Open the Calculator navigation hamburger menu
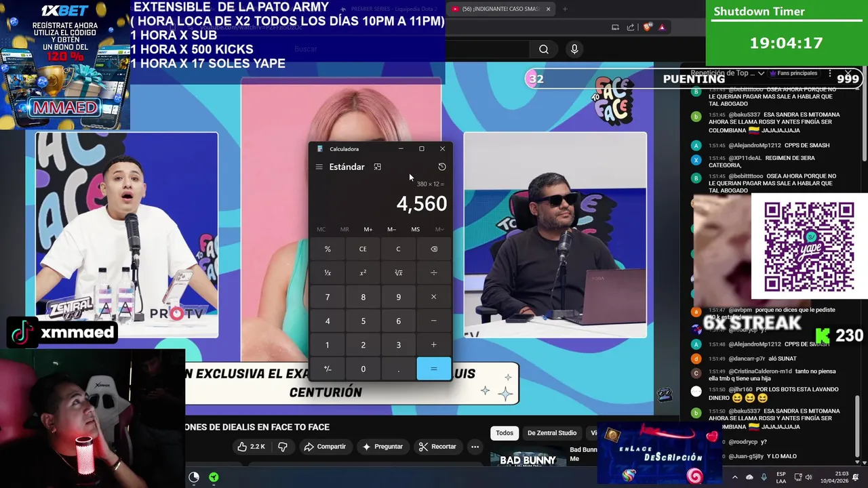 (x=319, y=167)
